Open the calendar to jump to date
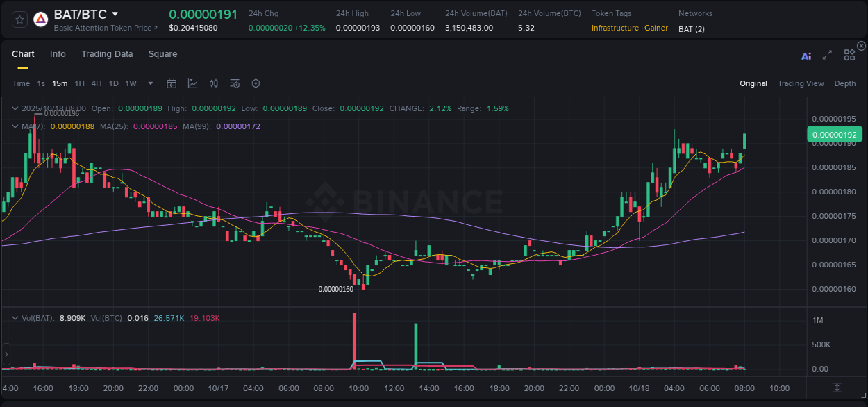 (x=172, y=83)
